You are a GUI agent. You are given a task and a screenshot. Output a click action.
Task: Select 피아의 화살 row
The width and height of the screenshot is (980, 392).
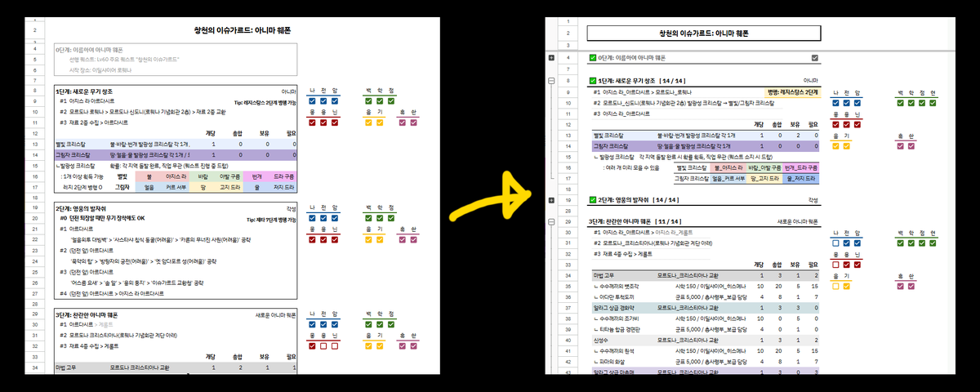point(704,360)
